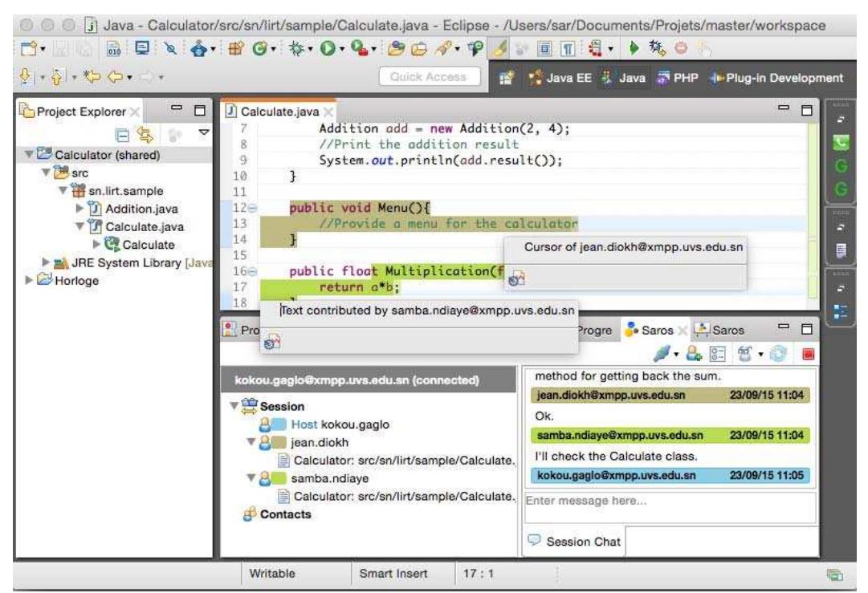Collapse the sn.lirt.sample package
The image size is (868, 593).
coord(63,190)
